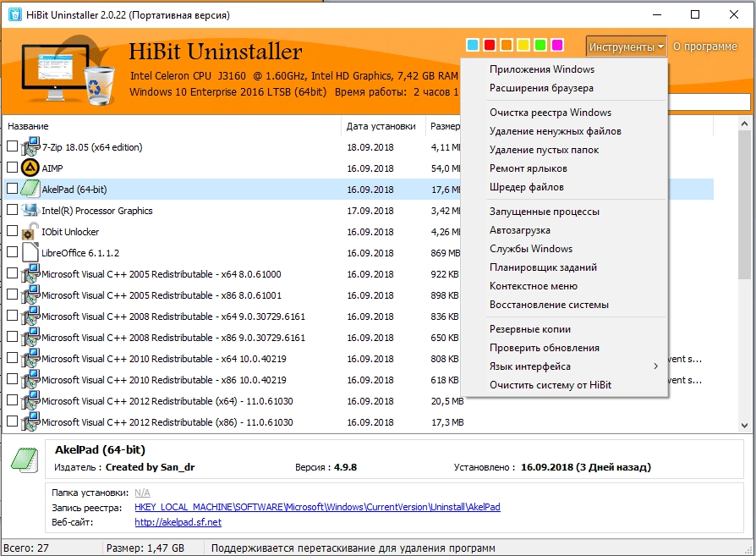
Task: Pick the yellow theme color swatch
Action: click(523, 45)
